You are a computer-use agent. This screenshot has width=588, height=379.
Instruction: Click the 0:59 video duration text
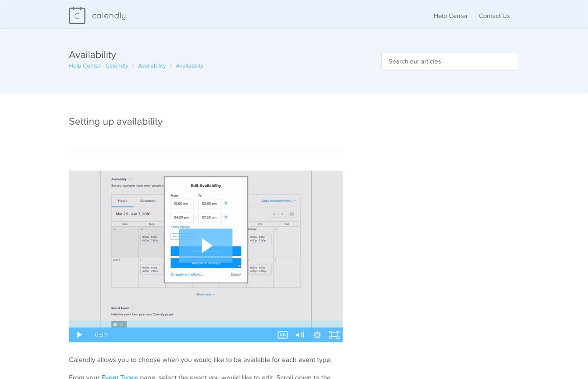click(101, 335)
